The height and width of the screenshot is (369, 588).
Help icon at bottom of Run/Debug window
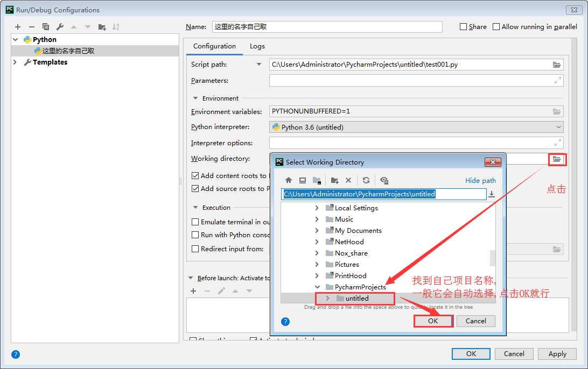[16, 354]
